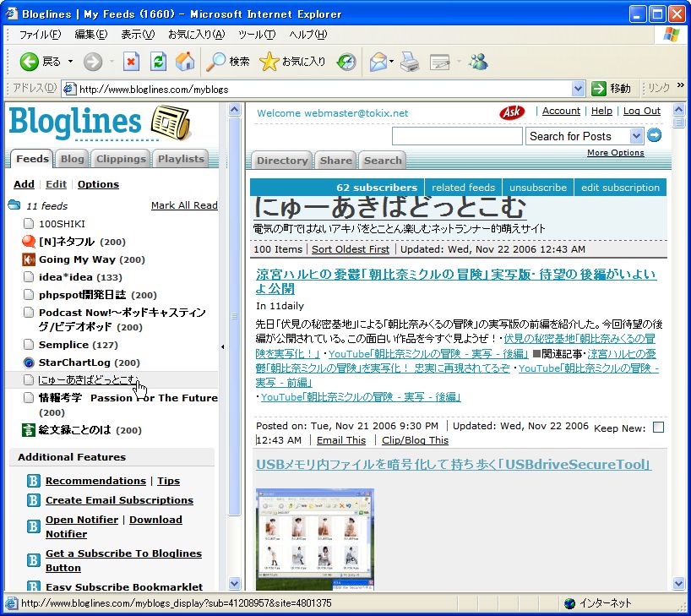
Task: Refresh the page using green arrows icon
Action: [x=158, y=62]
